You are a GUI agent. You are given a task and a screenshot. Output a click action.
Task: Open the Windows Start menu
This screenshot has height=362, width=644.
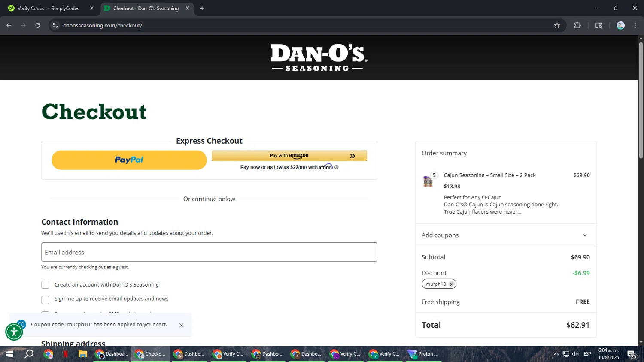pos(9,354)
